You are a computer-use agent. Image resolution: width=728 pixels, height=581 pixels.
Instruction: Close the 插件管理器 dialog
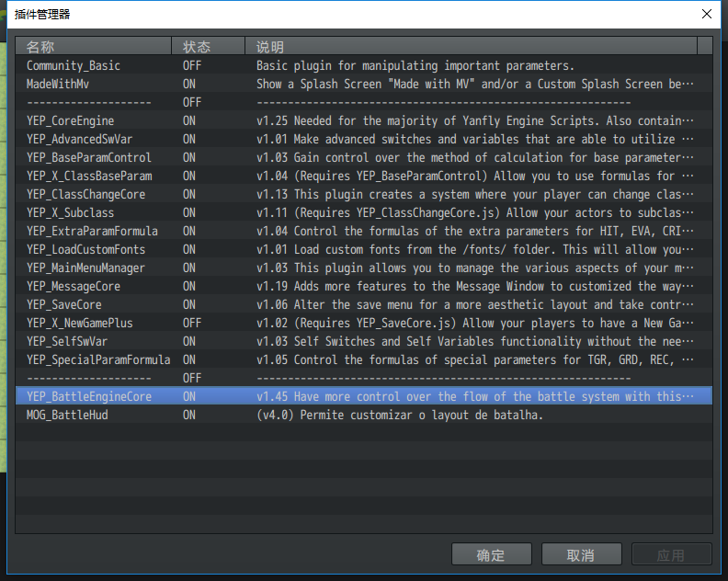(x=706, y=14)
